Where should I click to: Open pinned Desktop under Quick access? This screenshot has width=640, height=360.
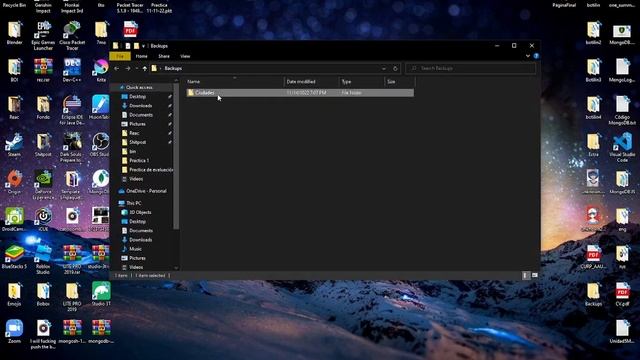pos(138,97)
